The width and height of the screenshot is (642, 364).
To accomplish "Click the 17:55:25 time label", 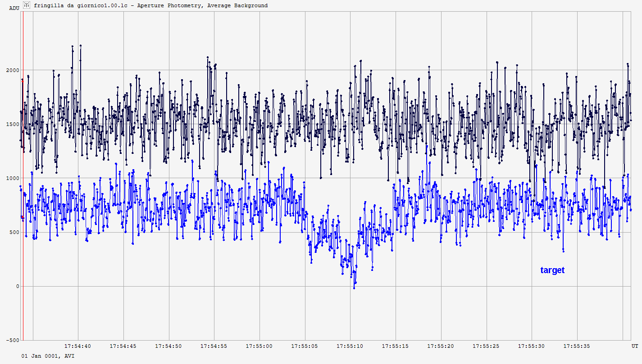I will point(487,346).
